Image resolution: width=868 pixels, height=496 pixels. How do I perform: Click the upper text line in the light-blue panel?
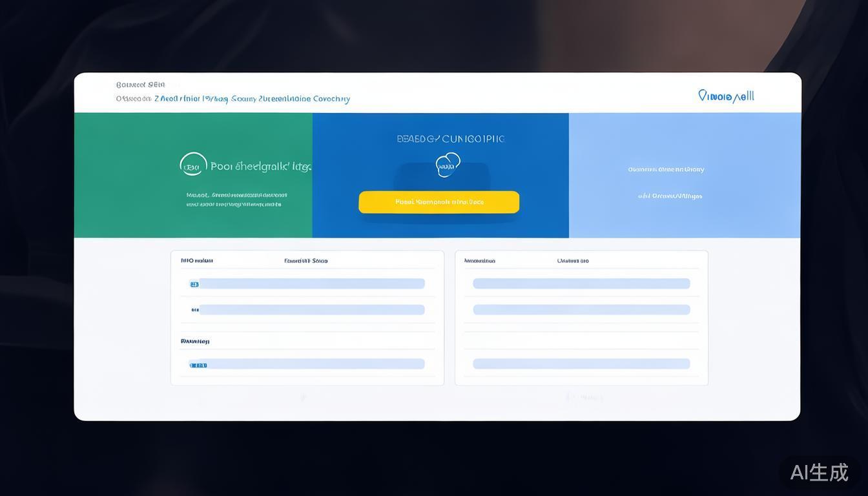666,169
